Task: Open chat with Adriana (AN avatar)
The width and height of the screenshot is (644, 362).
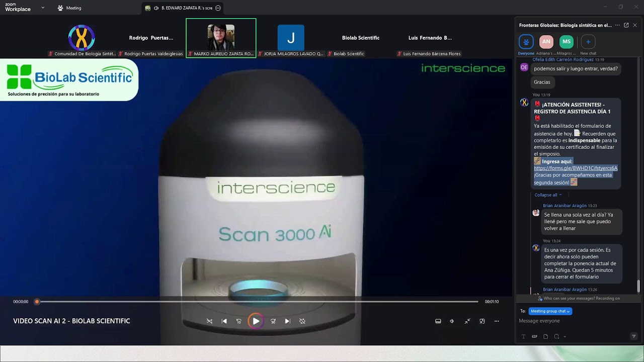Action: (x=546, y=44)
